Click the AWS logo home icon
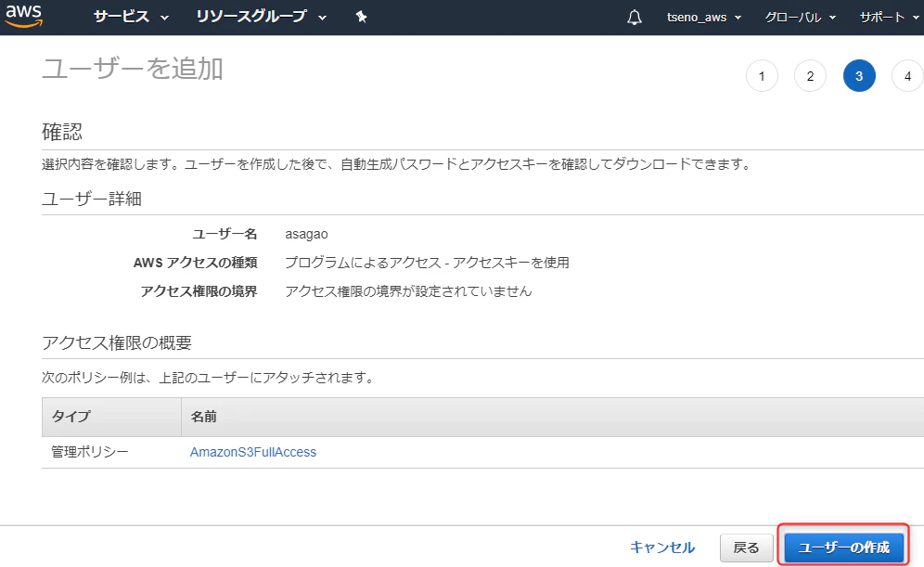 23,16
